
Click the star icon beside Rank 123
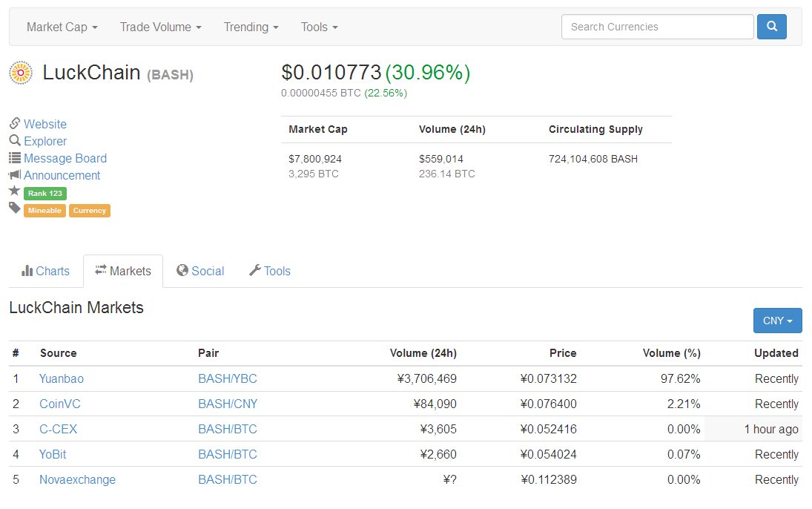[x=13, y=192]
